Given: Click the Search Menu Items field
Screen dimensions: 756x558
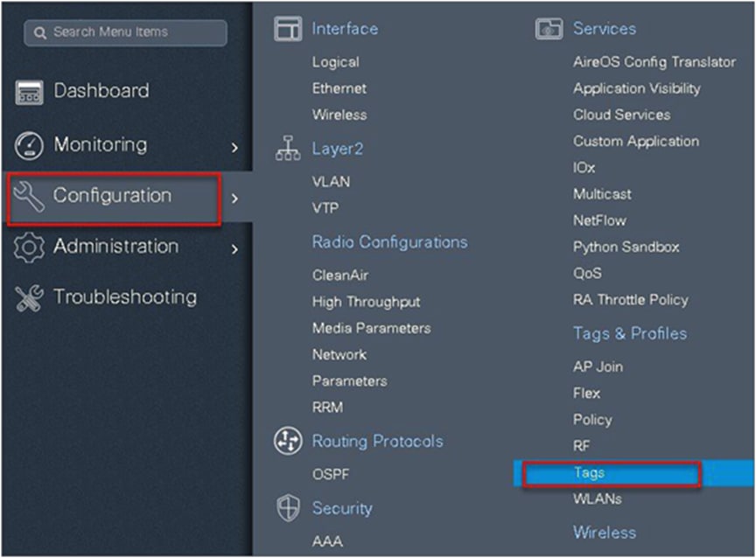Looking at the screenshot, I should 124,31.
